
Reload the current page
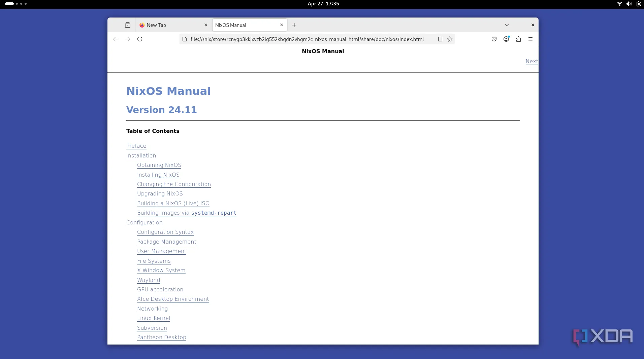(x=140, y=39)
